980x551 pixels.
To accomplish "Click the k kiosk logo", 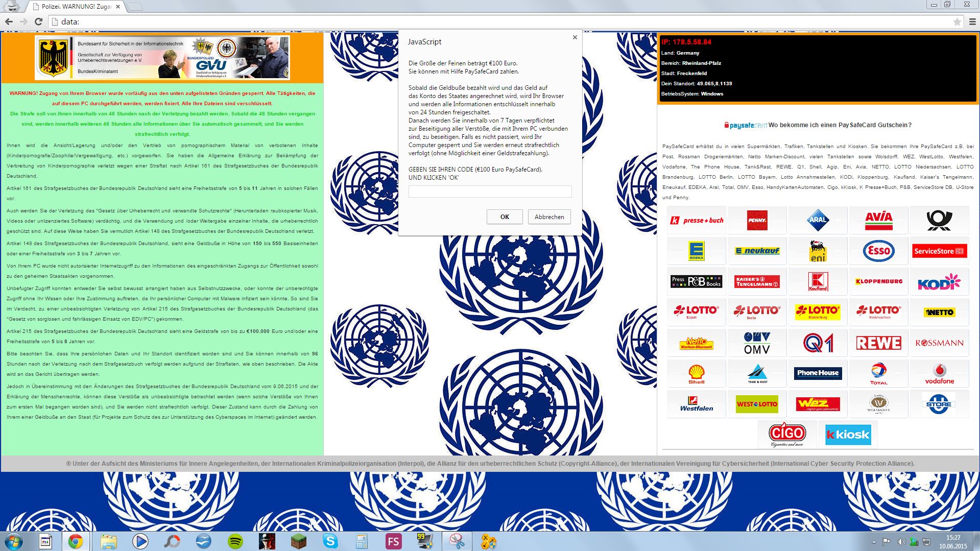I will point(848,435).
